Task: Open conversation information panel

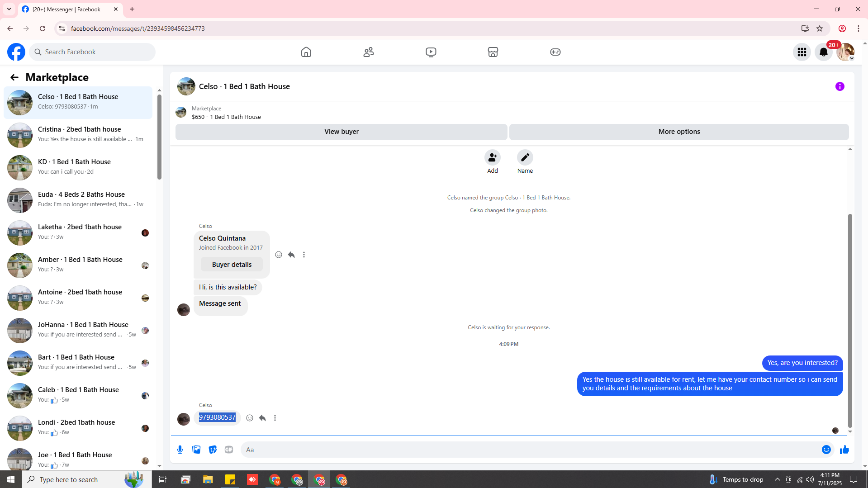Action: (840, 86)
